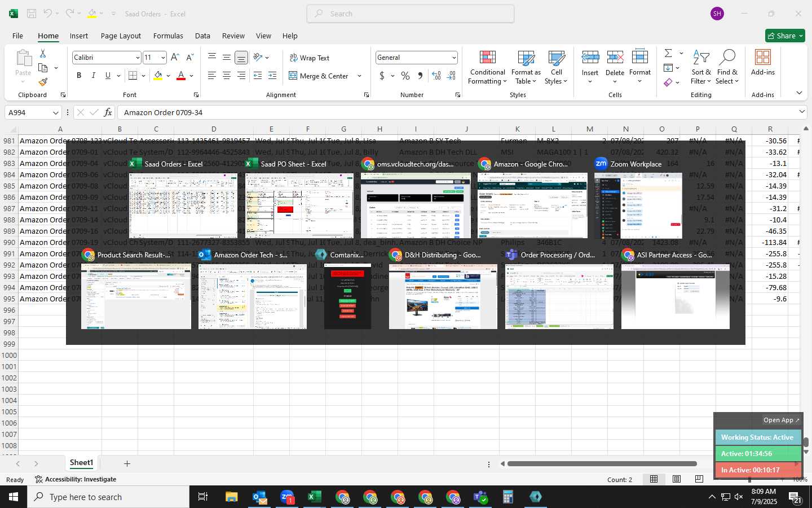Decrease font size with the smaller A icon
The width and height of the screenshot is (812, 508).
coord(189,58)
